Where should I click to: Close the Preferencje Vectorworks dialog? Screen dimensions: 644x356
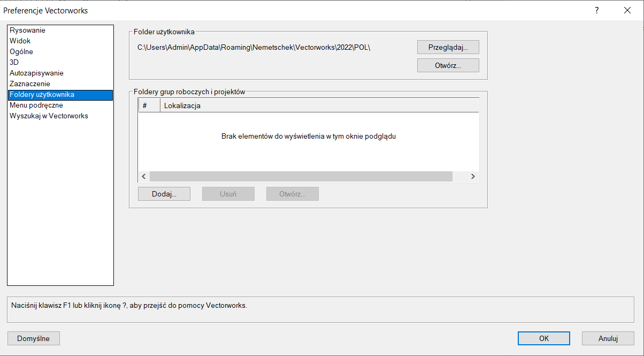[x=627, y=10]
